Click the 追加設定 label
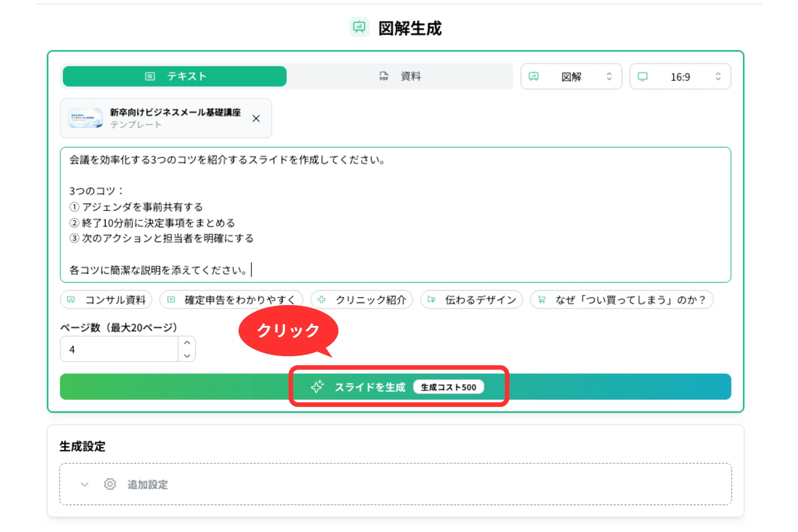This screenshot has height=532, width=798. [148, 485]
